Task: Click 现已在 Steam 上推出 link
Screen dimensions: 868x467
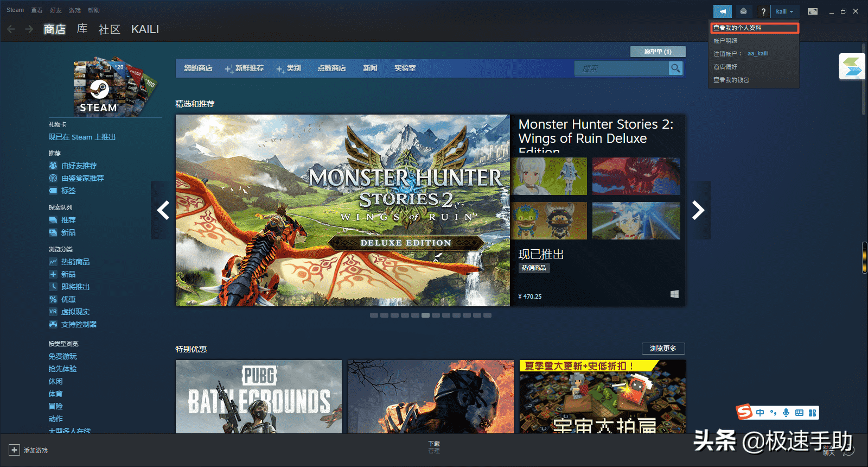Action: click(x=82, y=137)
